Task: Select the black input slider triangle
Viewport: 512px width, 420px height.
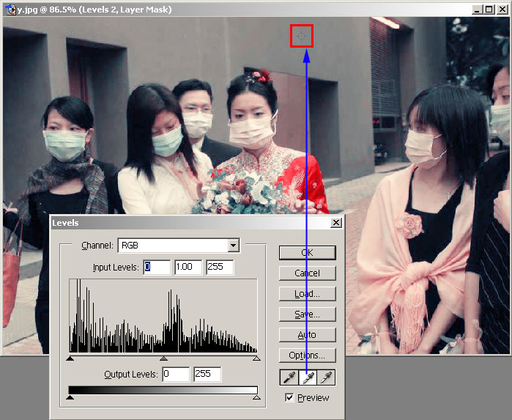Action: click(x=70, y=358)
